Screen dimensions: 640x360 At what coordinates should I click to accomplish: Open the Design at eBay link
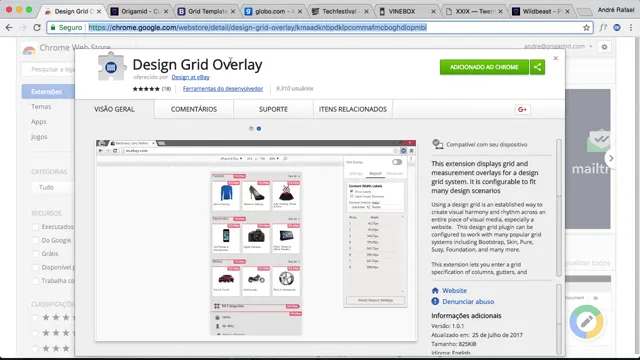point(191,77)
